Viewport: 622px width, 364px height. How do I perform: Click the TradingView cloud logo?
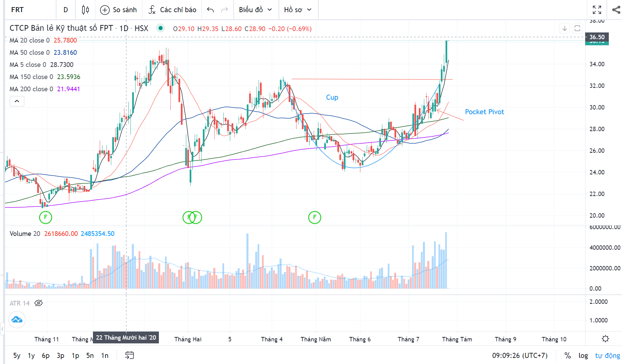pos(17,319)
